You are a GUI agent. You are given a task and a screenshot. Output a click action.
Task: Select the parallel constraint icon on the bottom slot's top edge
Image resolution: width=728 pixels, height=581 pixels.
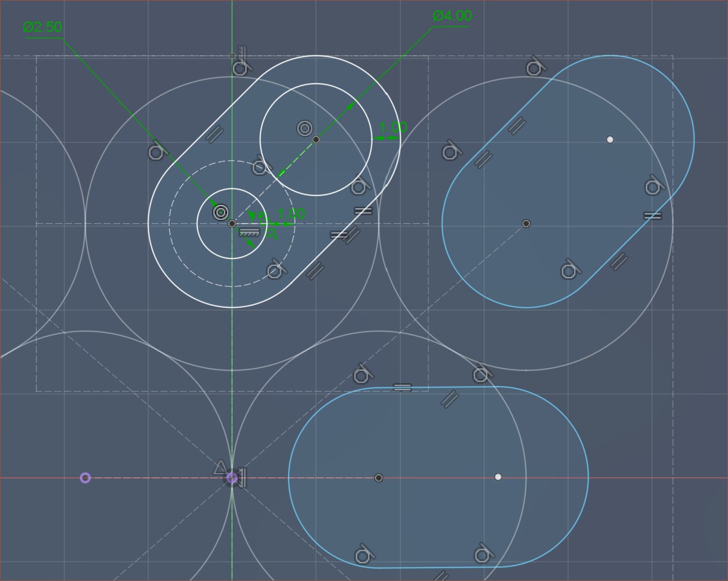click(x=449, y=399)
